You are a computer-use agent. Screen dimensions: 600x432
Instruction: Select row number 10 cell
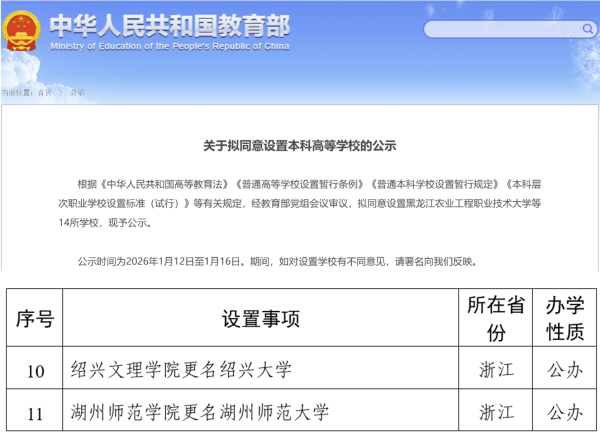click(x=35, y=371)
